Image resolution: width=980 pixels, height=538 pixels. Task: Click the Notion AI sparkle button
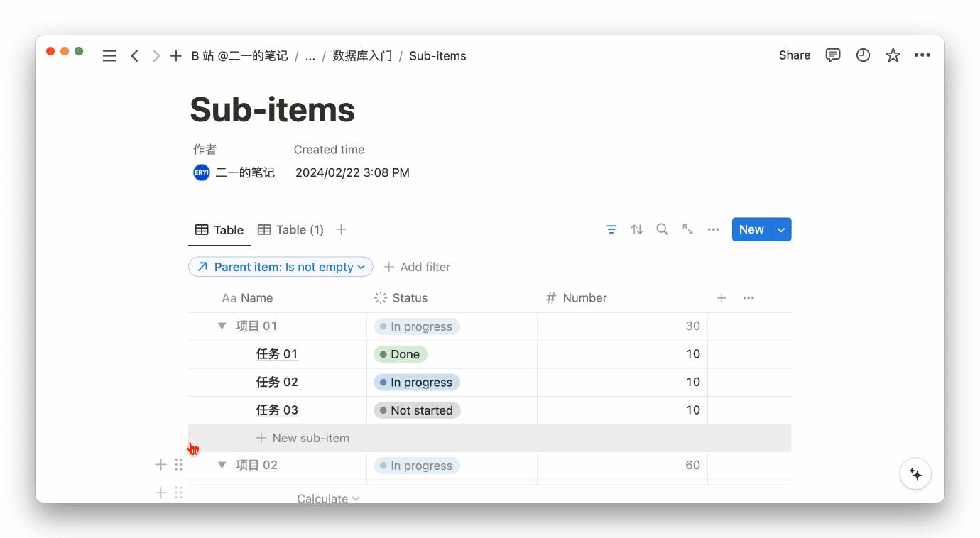click(x=915, y=474)
